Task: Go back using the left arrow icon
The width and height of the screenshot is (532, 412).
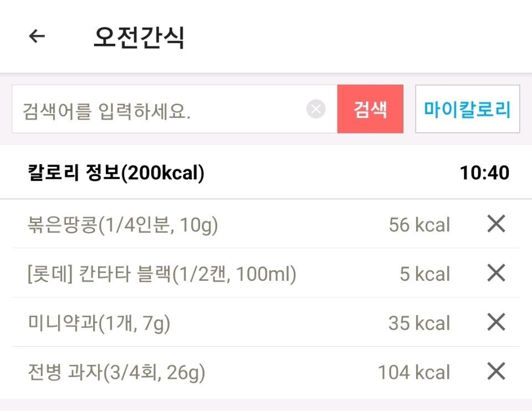Action: pos(37,36)
